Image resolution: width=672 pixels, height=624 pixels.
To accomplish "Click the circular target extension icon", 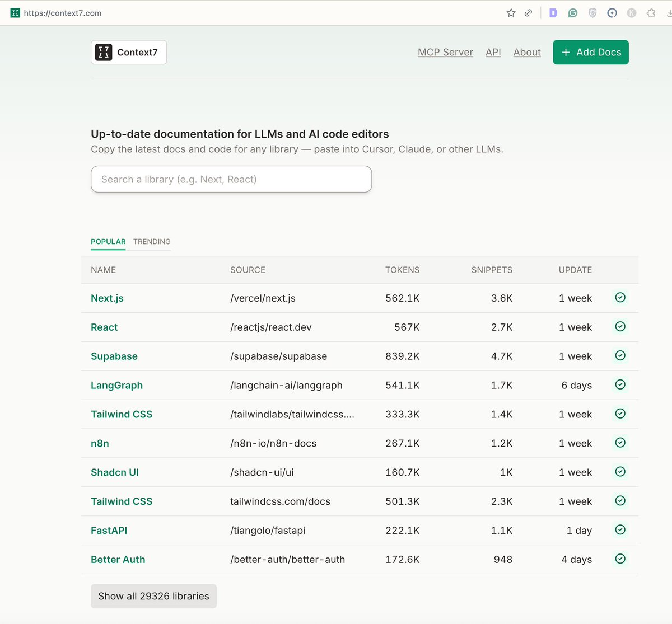I will click(612, 13).
